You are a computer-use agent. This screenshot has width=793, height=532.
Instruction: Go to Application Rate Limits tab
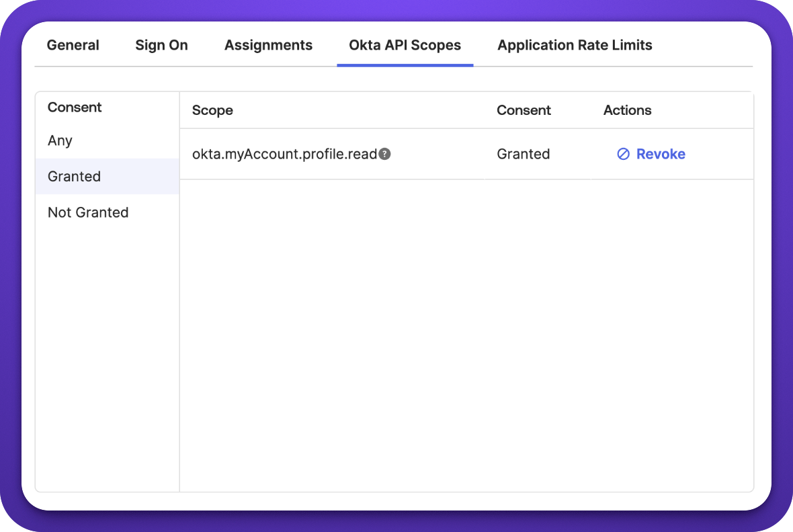tap(575, 45)
